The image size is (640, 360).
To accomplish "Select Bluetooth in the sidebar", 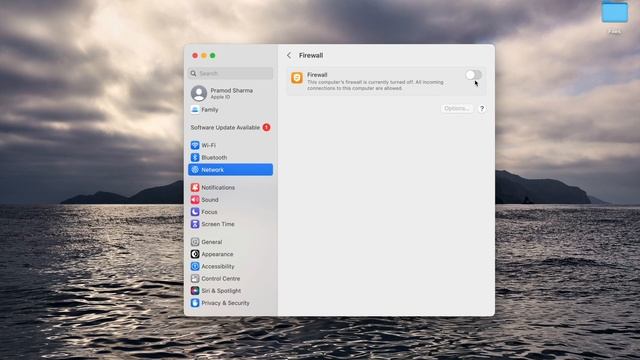I will pyautogui.click(x=231, y=158).
